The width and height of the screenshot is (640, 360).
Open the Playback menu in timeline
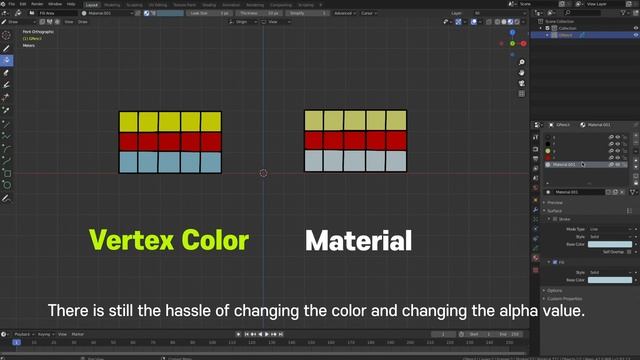tap(24, 334)
